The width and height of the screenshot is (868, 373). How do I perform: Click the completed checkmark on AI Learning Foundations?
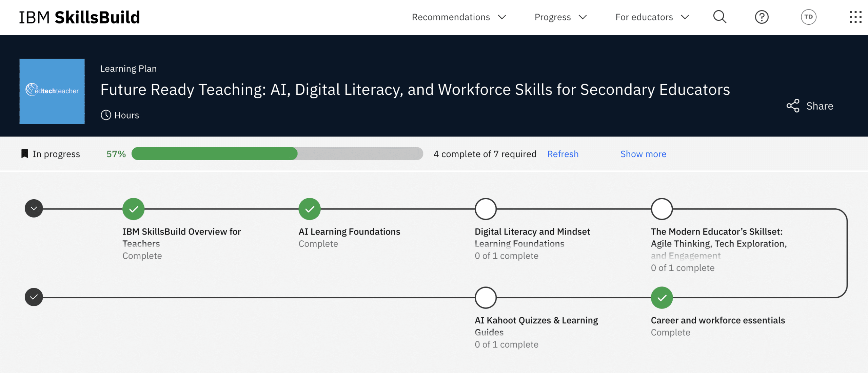pyautogui.click(x=309, y=209)
